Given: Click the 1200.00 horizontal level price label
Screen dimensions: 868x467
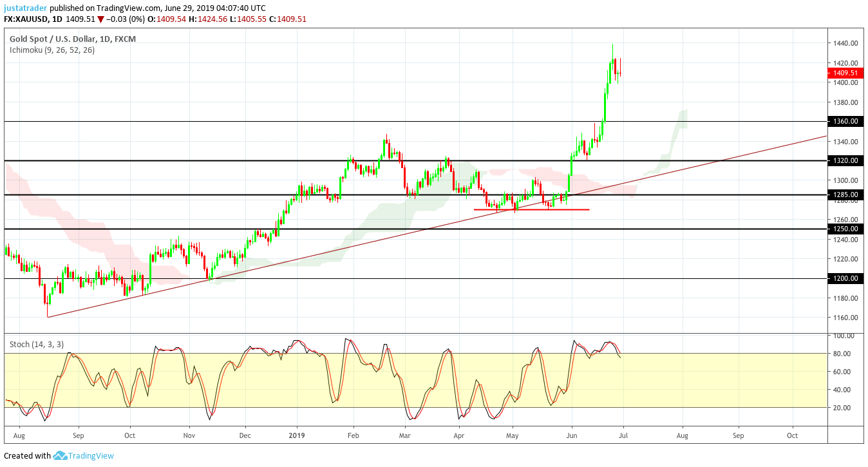Looking at the screenshot, I should click(x=845, y=278).
